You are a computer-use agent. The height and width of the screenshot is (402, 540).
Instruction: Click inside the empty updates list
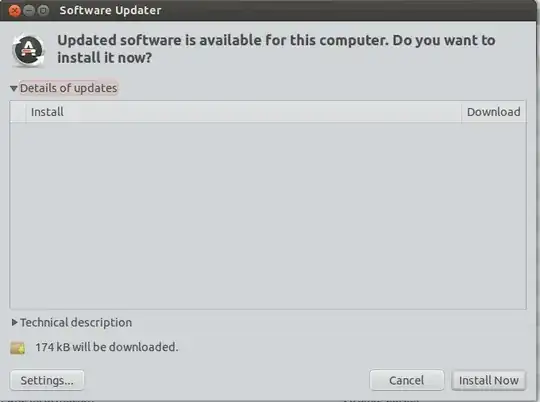[268, 215]
